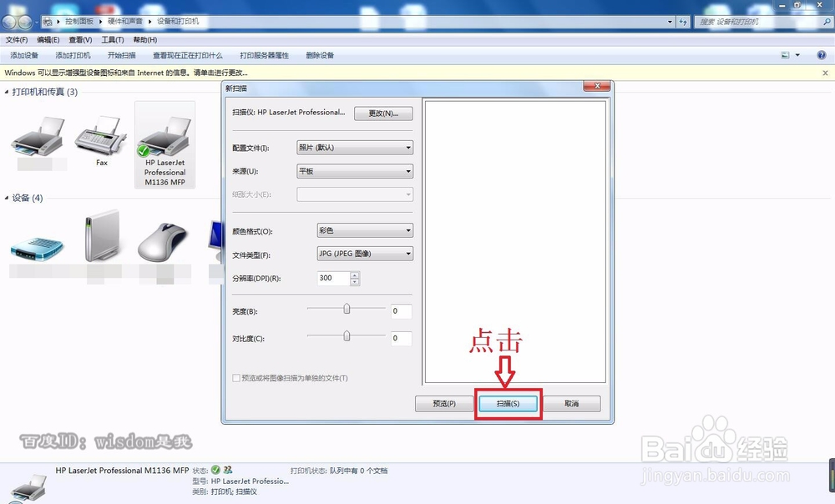Viewport: 835px width, 504px height.
Task: Click the 更改(N)... button
Action: (383, 113)
